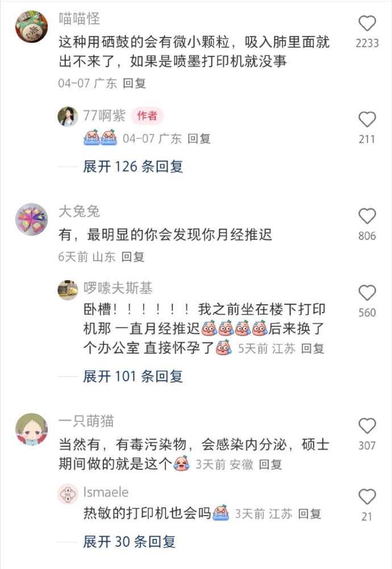
Task: Reply to 大兔兔's comment from 山东
Action: tap(133, 257)
